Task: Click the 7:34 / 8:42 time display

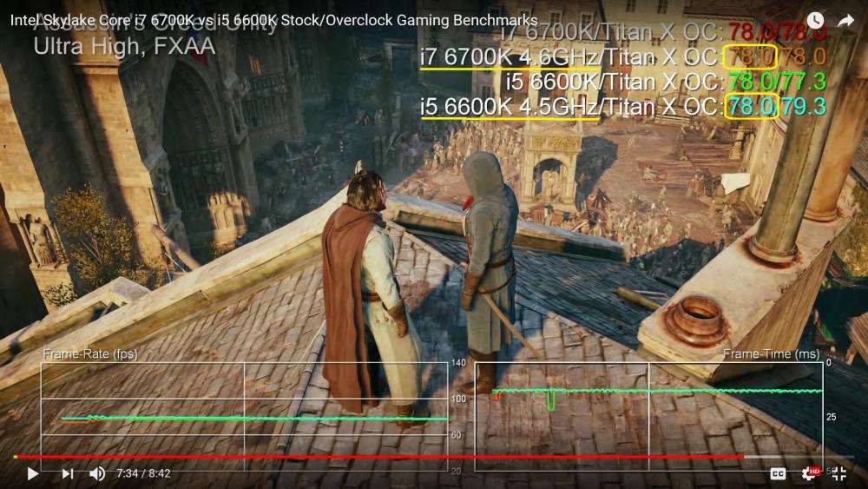Action: 143,473
